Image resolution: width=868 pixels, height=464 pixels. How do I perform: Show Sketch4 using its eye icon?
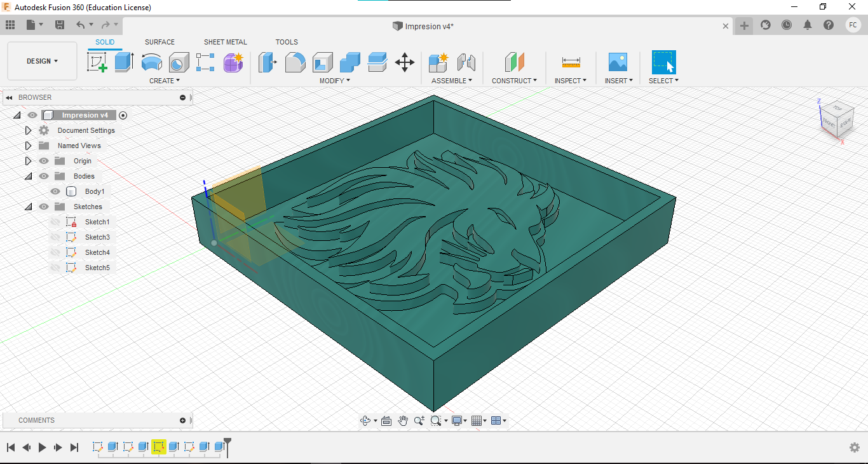(55, 252)
